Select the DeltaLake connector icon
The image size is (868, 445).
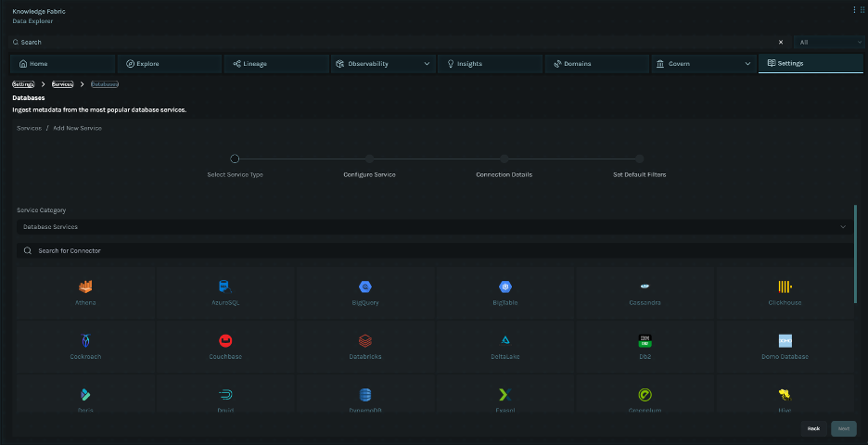[504, 340]
